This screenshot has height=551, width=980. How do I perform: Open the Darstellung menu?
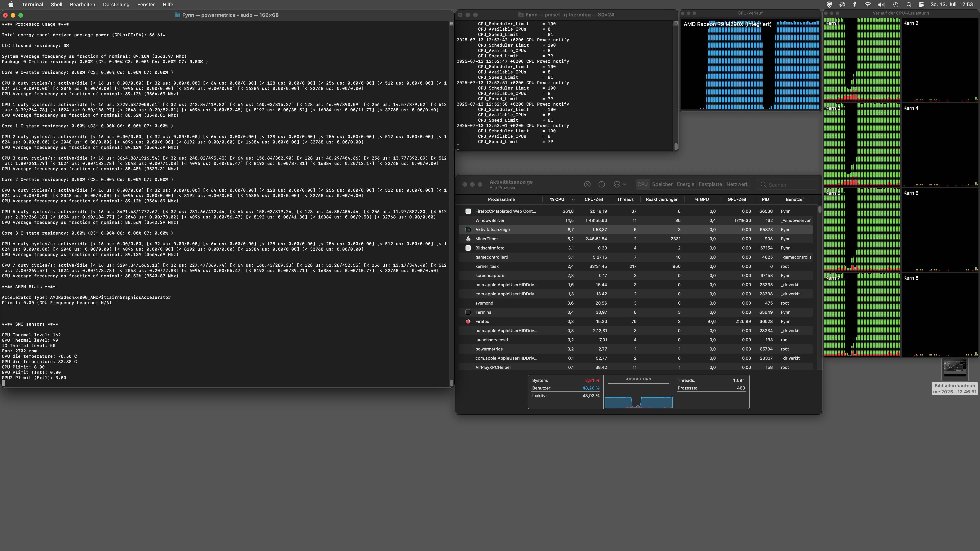coord(116,5)
